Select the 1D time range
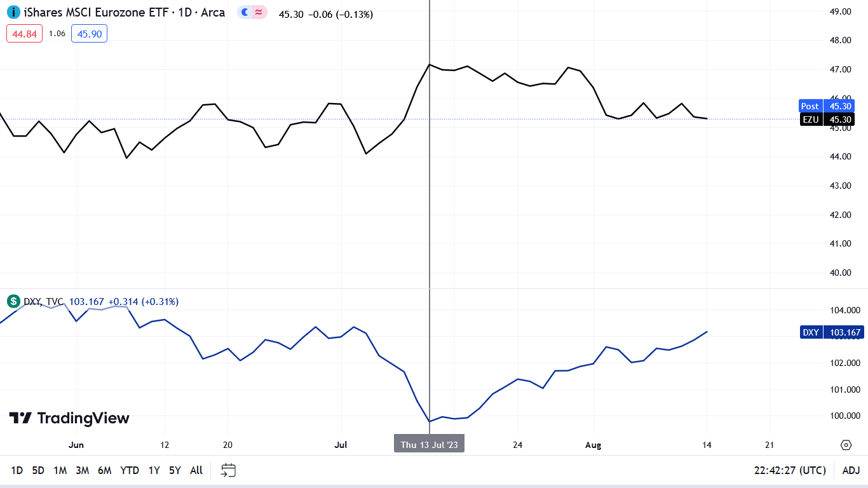This screenshot has height=488, width=868. coord(17,470)
